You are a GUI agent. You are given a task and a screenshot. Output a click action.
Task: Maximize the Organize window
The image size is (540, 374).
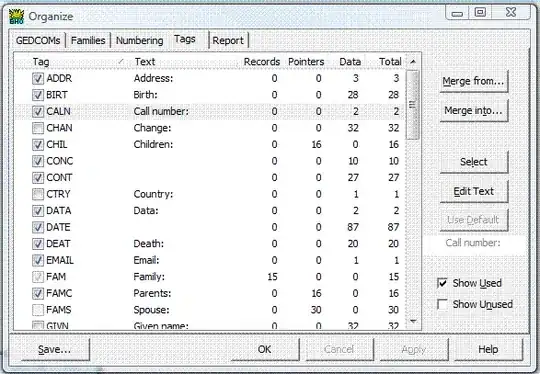pos(480,13)
